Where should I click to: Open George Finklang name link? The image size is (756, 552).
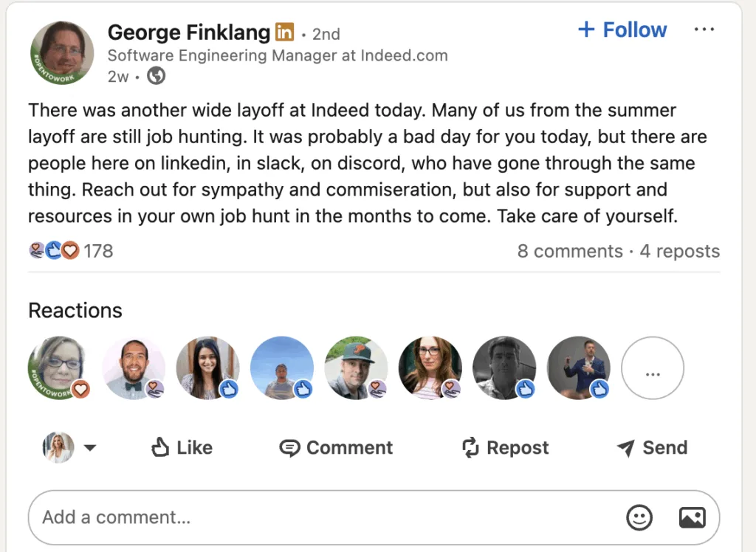click(189, 32)
